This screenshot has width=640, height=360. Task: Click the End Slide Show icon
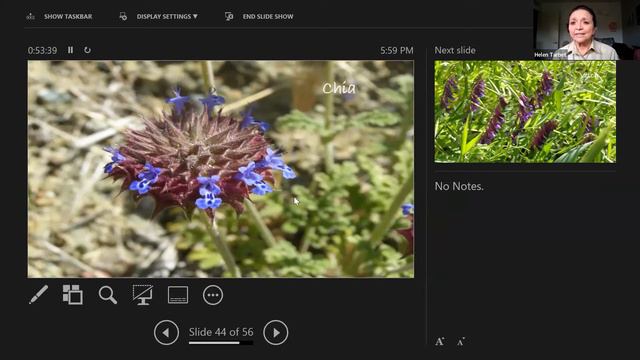tap(229, 16)
